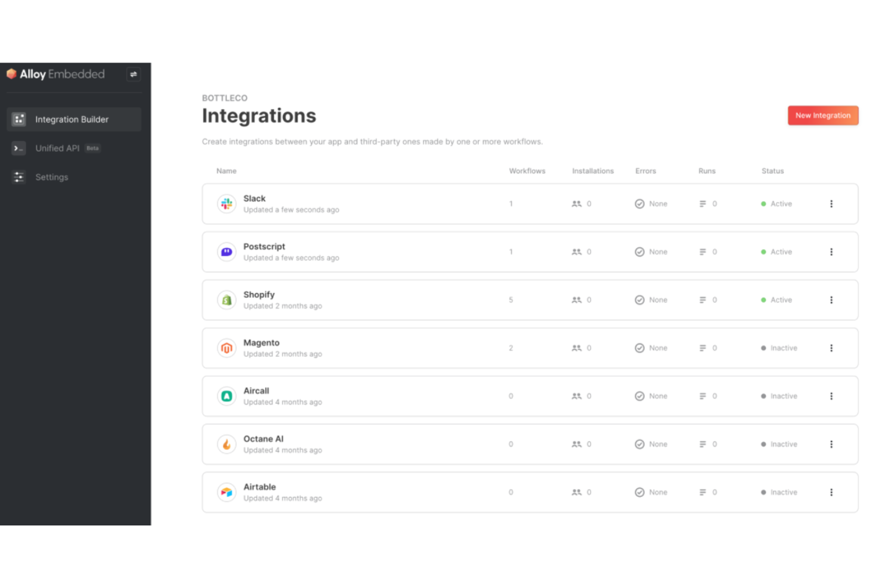
Task: Open the Aircall integration via its icon
Action: pos(226,396)
